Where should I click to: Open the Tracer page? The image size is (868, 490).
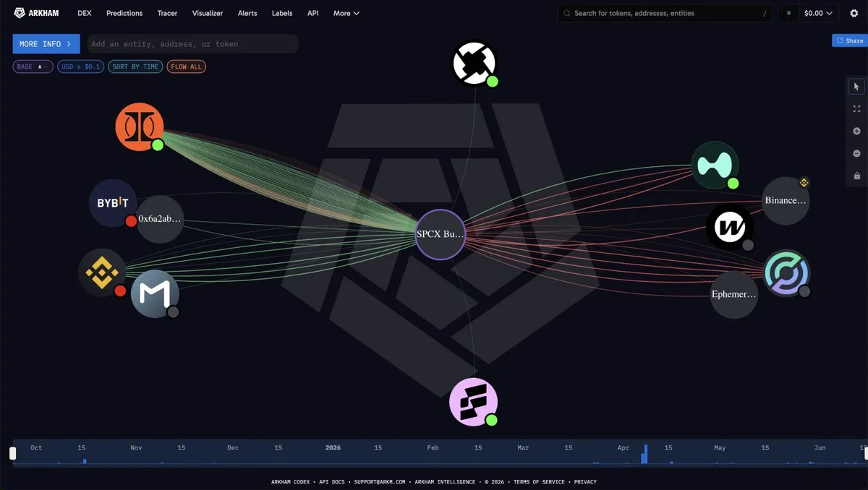(167, 13)
